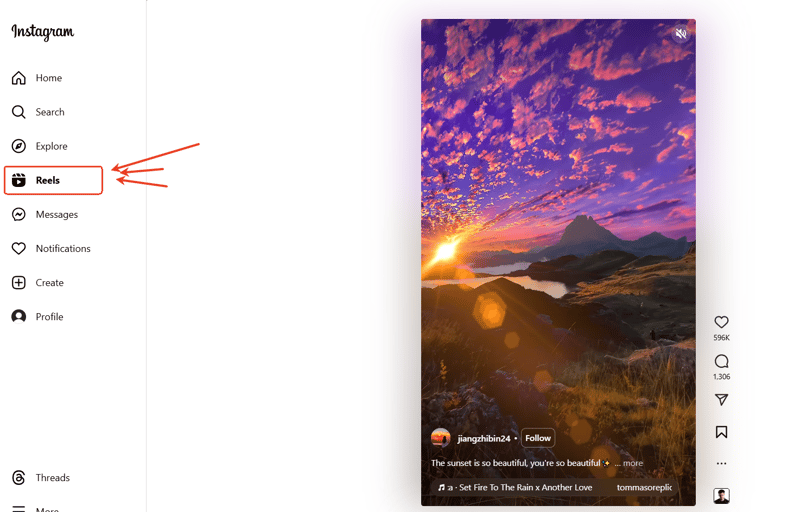Open the Home feed
The image size is (800, 512).
(37, 78)
